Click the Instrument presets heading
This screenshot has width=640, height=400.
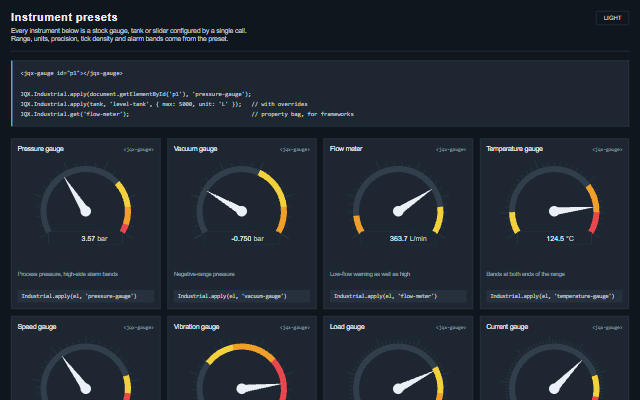tap(64, 17)
